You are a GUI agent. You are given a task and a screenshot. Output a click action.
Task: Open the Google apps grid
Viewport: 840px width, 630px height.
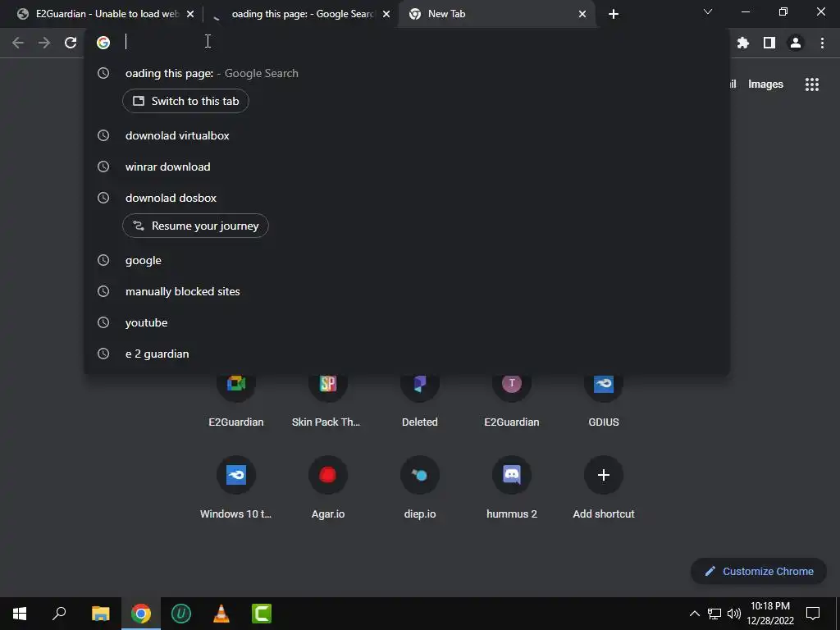[x=812, y=84]
